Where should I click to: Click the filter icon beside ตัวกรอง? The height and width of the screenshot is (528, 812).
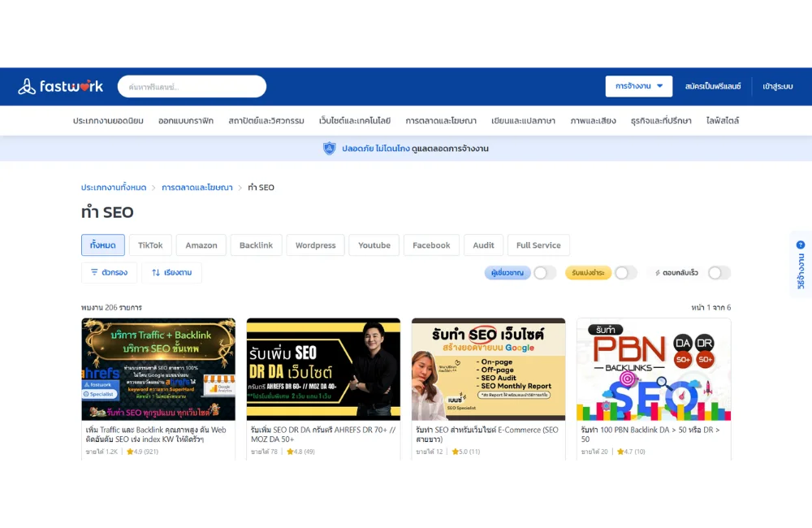pyautogui.click(x=94, y=273)
